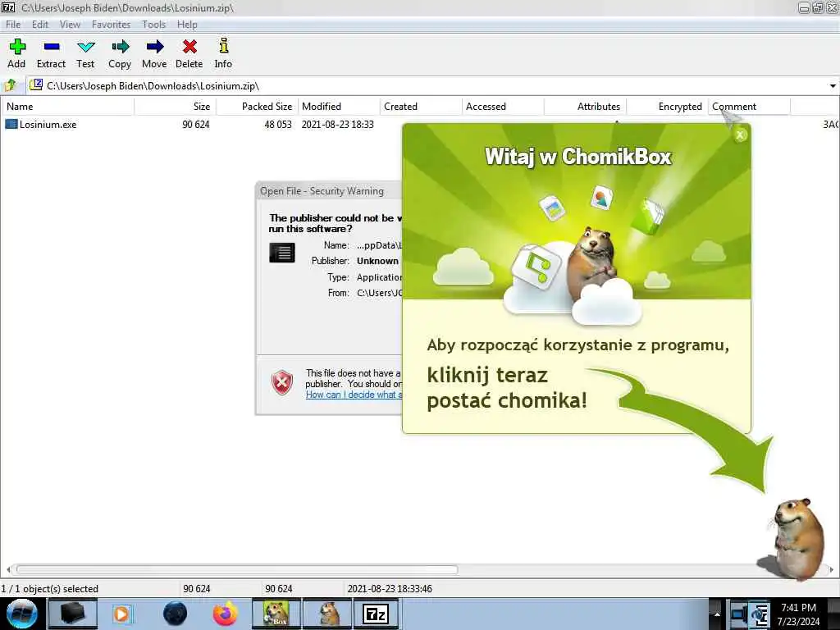The image size is (840, 630).
Task: Sort by Name column header
Action: tap(67, 106)
